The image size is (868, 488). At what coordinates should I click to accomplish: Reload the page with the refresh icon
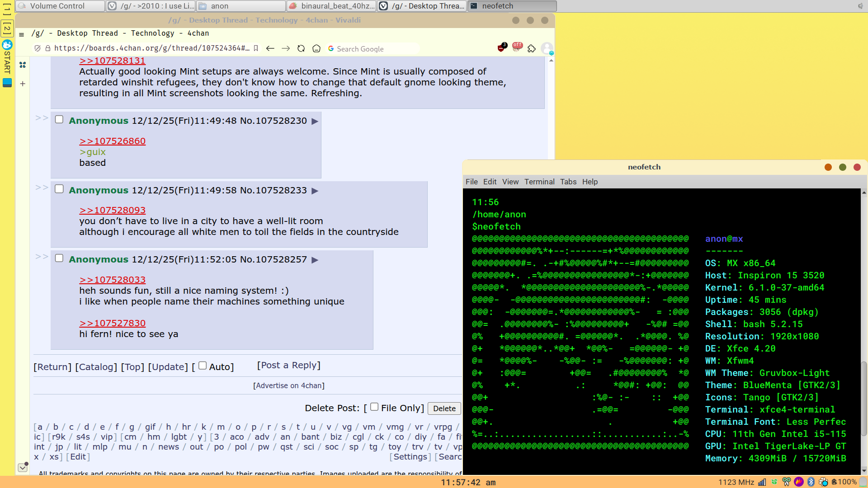[301, 48]
